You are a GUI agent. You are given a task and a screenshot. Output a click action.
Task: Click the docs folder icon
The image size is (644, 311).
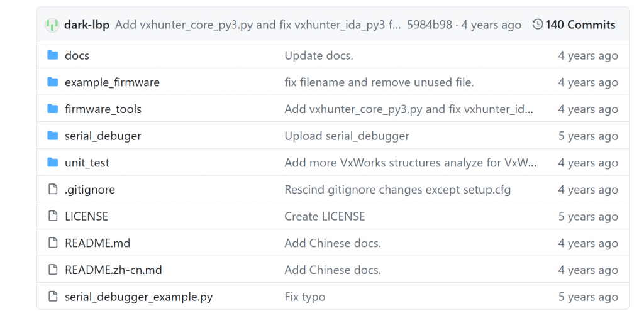click(53, 55)
